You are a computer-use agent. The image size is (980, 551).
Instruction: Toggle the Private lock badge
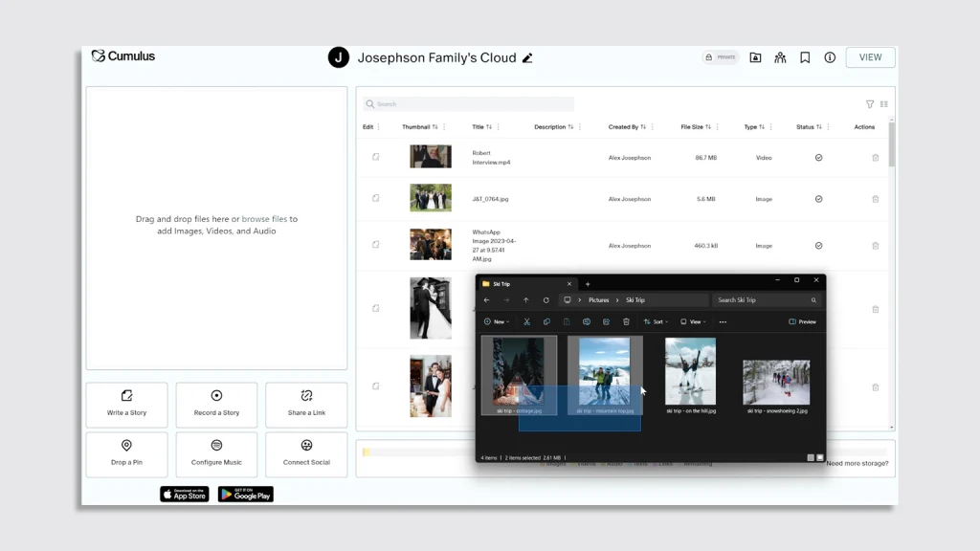(721, 57)
